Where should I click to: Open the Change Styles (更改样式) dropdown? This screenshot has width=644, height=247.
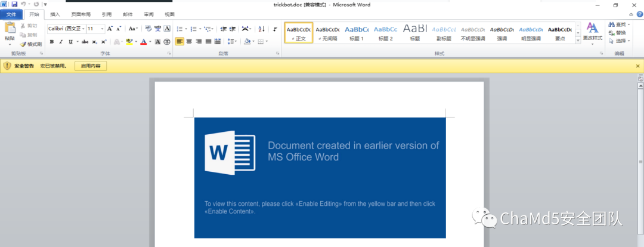pos(592,33)
